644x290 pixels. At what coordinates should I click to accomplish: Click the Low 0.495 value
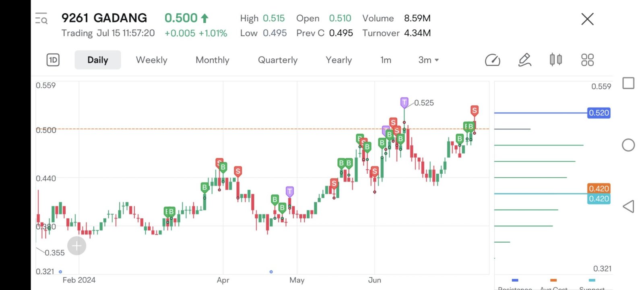(x=275, y=33)
